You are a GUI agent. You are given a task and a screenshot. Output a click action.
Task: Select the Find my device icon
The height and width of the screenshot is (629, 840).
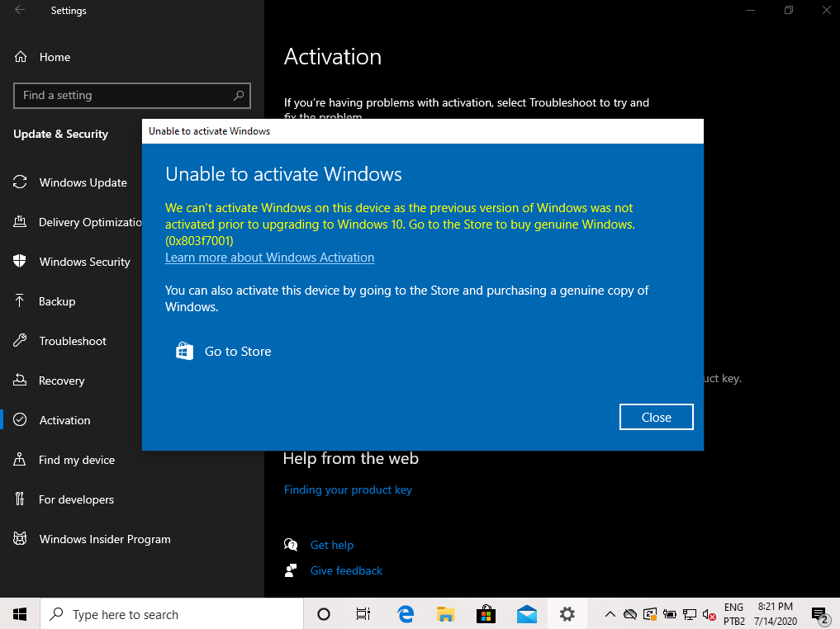[20, 459]
